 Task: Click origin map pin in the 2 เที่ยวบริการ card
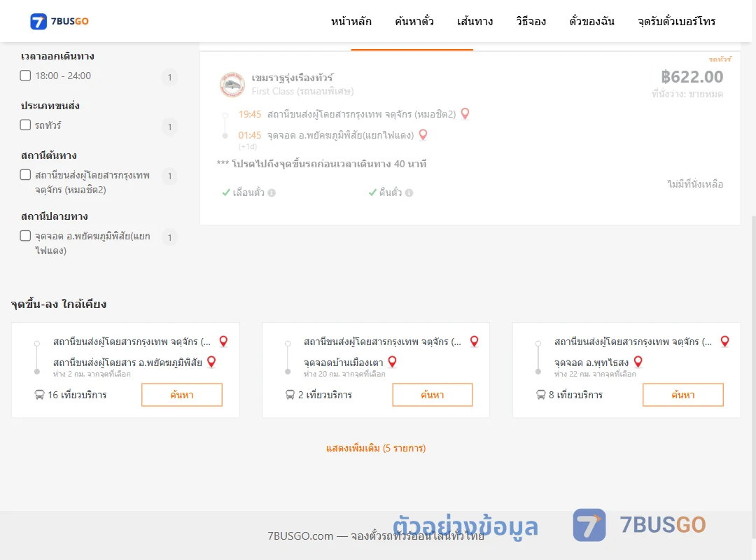coord(474,342)
